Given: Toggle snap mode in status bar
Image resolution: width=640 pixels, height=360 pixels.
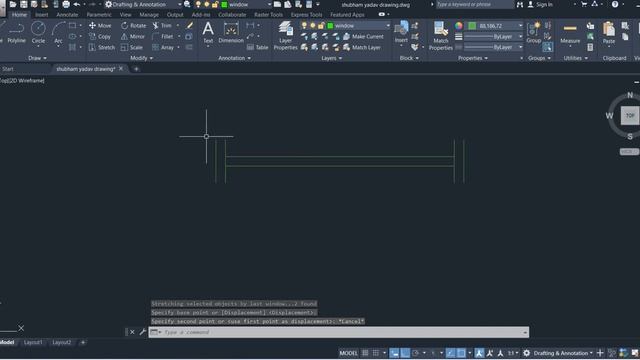Looking at the screenshot, I should pos(376,353).
